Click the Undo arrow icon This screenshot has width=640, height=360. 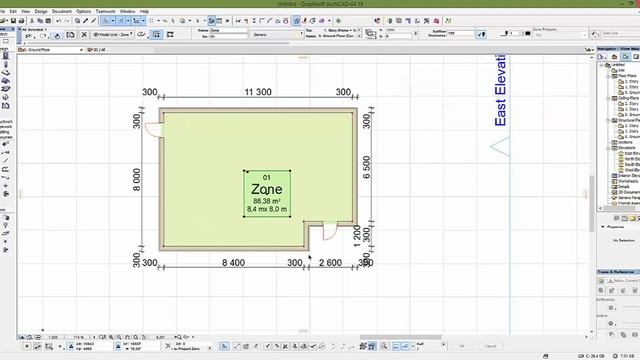59,21
